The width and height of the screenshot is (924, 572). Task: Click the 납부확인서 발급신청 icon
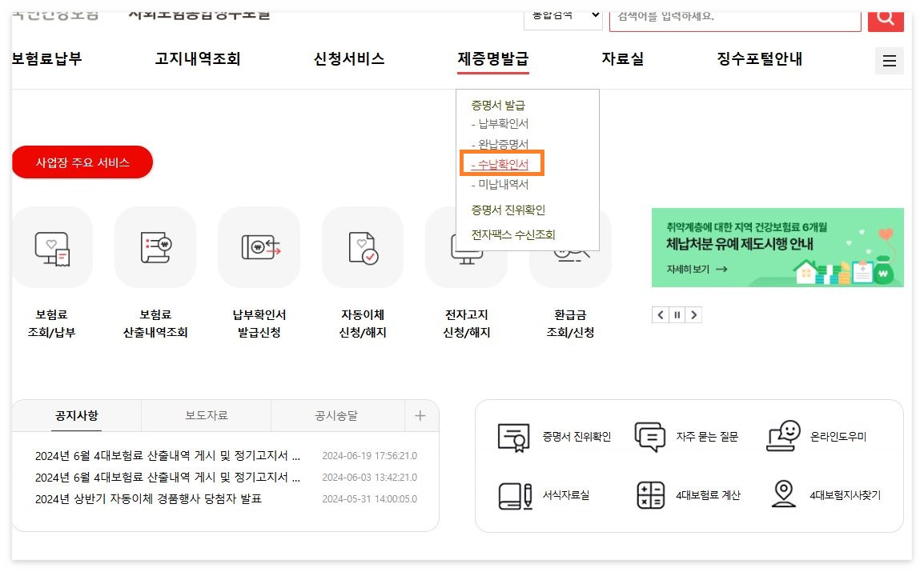click(x=259, y=248)
